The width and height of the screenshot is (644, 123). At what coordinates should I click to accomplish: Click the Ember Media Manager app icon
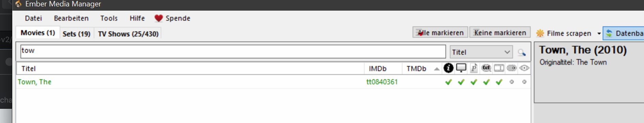(x=18, y=4)
